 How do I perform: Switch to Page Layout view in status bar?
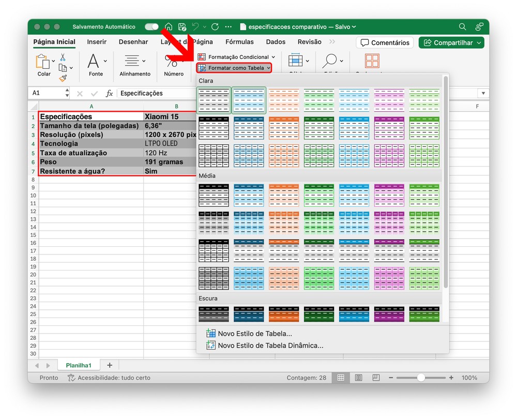tap(359, 378)
